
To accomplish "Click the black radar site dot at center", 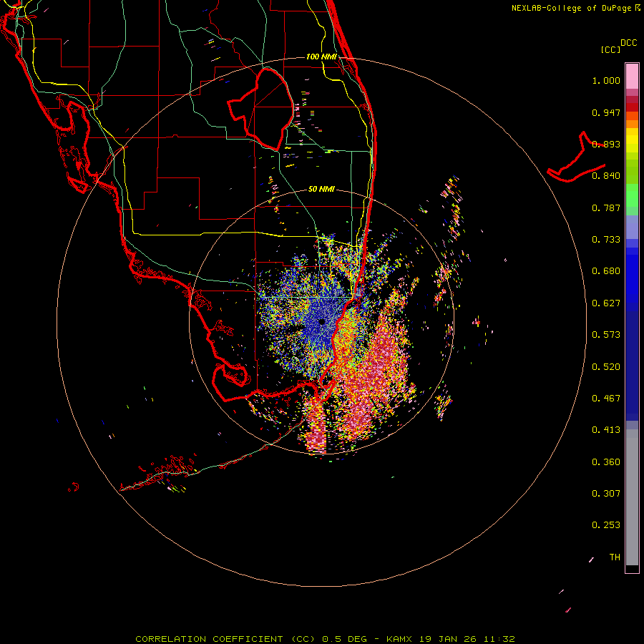I will tap(321, 321).
